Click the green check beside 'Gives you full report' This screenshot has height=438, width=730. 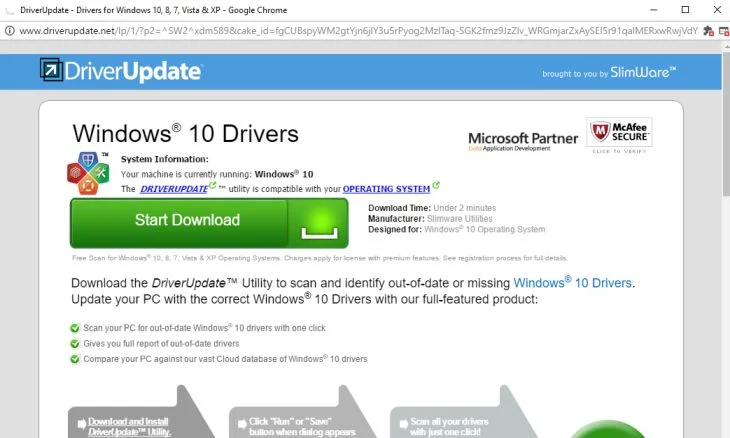pyautogui.click(x=74, y=344)
